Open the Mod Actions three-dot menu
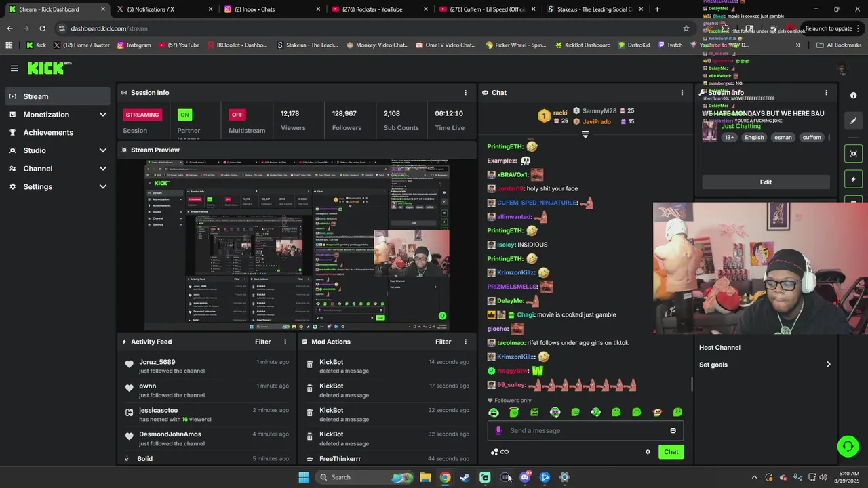This screenshot has height=488, width=868. [465, 342]
